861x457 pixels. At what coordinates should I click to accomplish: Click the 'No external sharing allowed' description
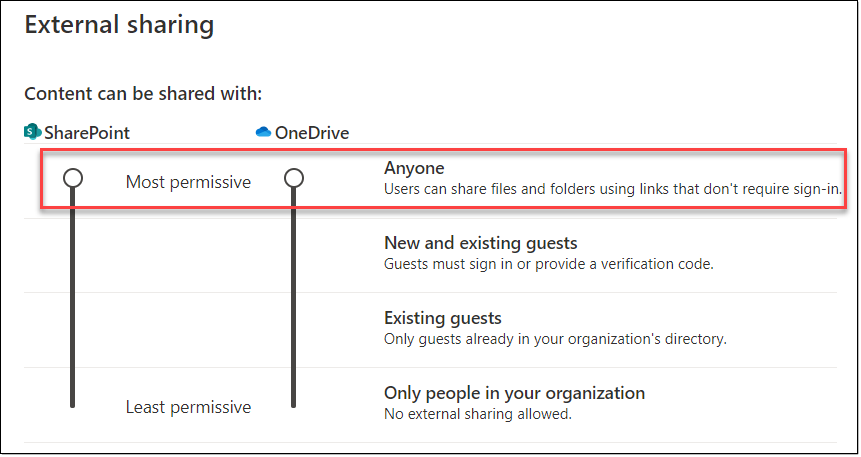(477, 413)
